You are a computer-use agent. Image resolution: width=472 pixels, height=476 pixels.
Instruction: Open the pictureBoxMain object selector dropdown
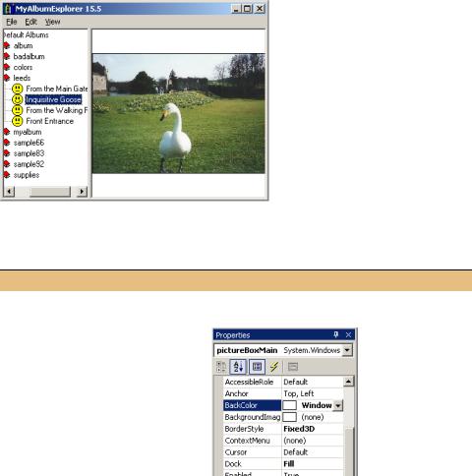(347, 350)
